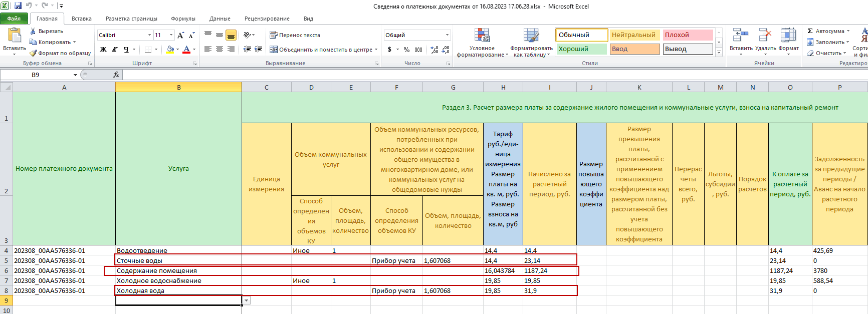
Task: Open the Заполнить fill dropdown
Action: tap(828, 42)
